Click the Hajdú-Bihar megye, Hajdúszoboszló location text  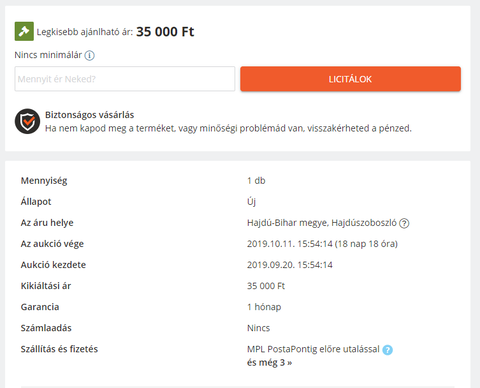point(322,223)
